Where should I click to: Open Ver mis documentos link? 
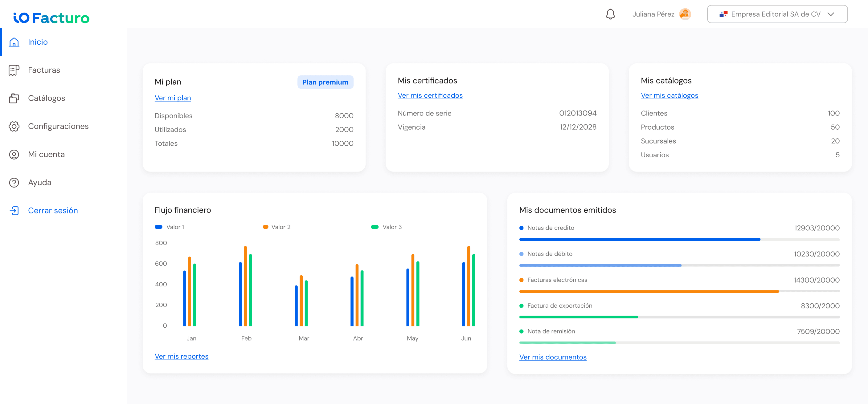[x=553, y=357]
